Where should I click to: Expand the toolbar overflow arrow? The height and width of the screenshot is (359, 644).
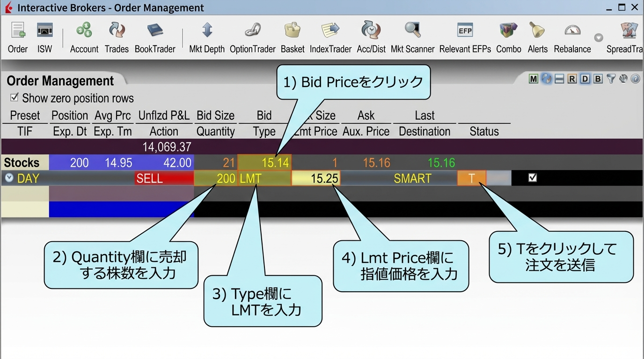click(599, 38)
